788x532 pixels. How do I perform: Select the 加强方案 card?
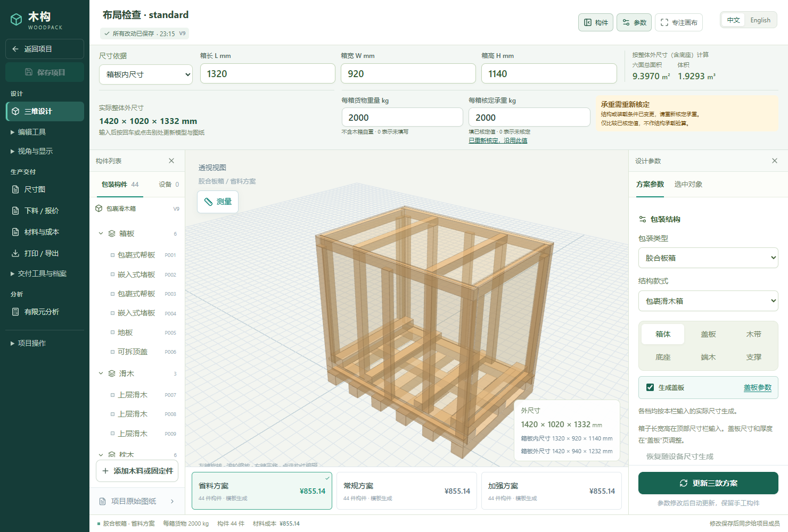(552, 491)
